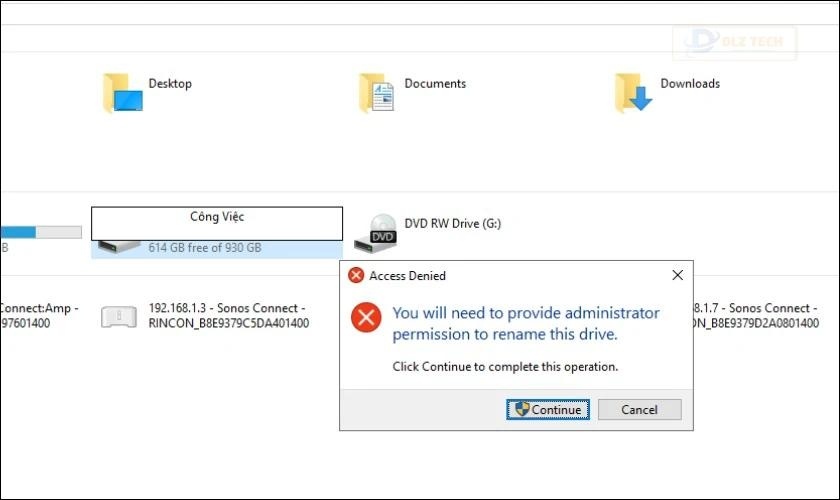Select the 614 GB free of 930 GB drive
Viewport: 840px width, 500px height.
coord(204,247)
